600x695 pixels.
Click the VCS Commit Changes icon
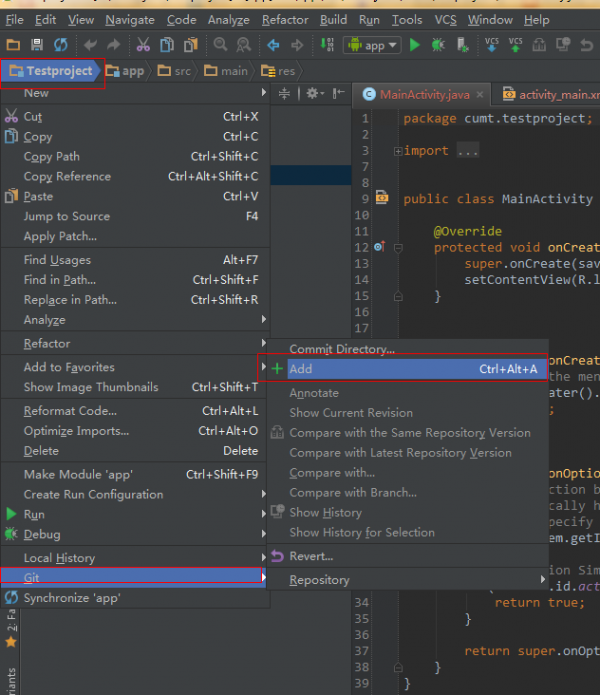[515, 45]
